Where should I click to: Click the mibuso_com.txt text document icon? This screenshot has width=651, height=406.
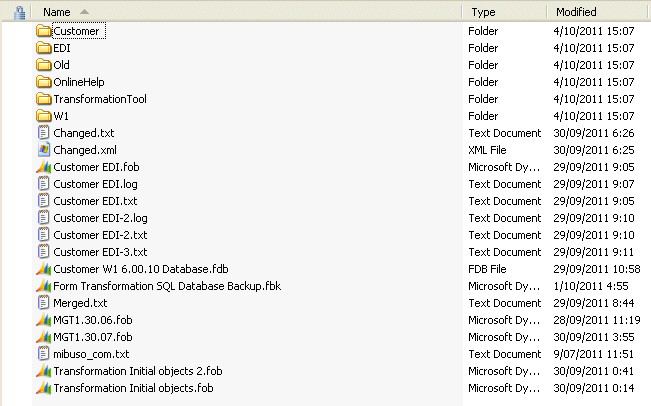44,354
